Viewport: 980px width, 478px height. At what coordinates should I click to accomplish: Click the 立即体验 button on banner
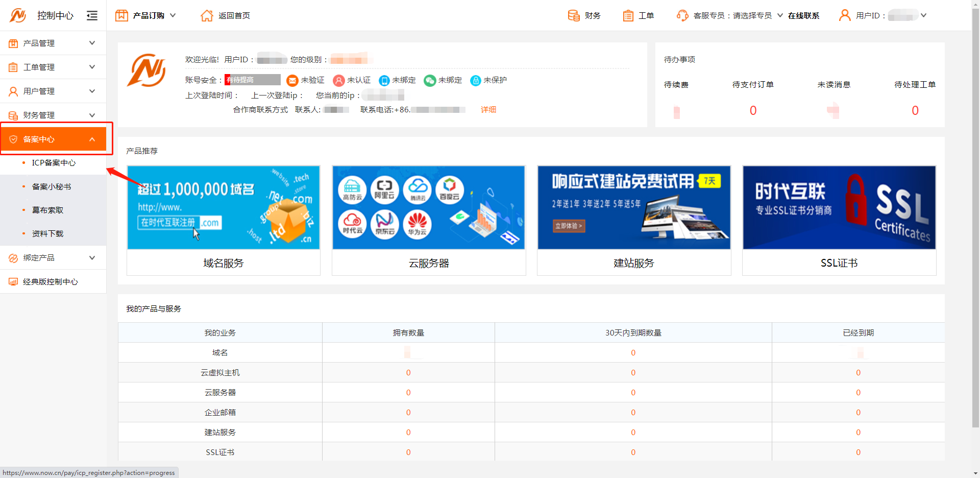(569, 226)
